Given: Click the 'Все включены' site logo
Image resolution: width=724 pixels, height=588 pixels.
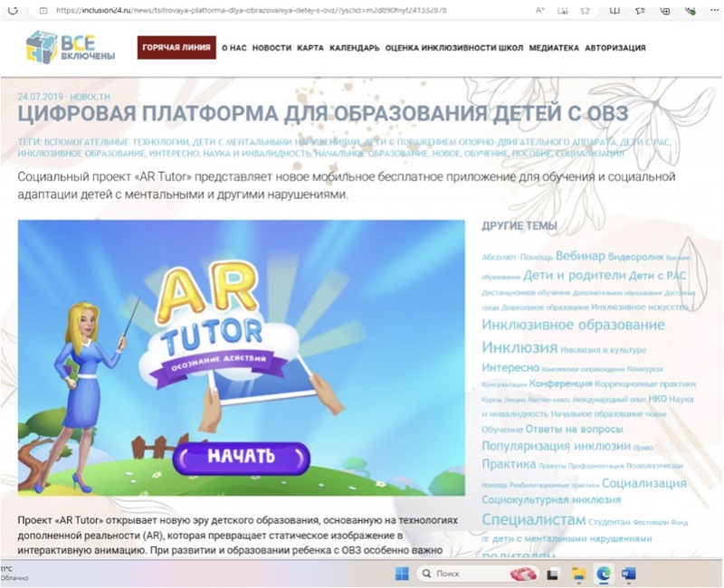Looking at the screenshot, I should [x=71, y=47].
